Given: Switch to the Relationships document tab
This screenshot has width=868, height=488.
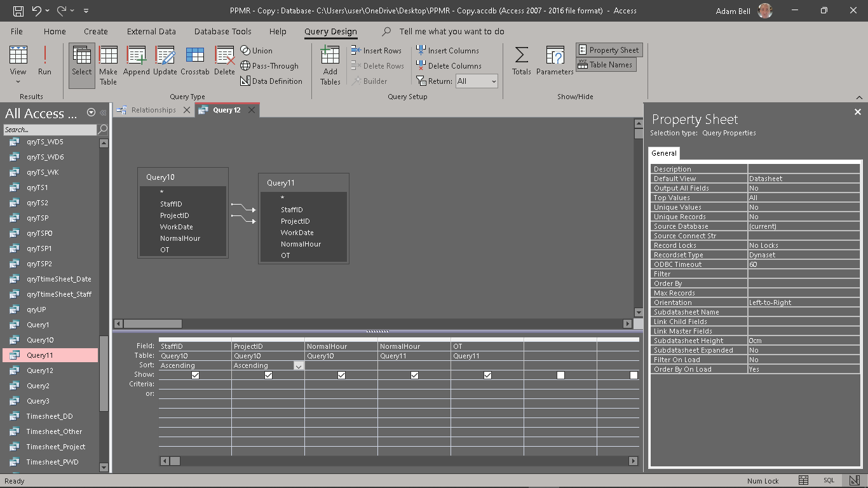Looking at the screenshot, I should 153,110.
